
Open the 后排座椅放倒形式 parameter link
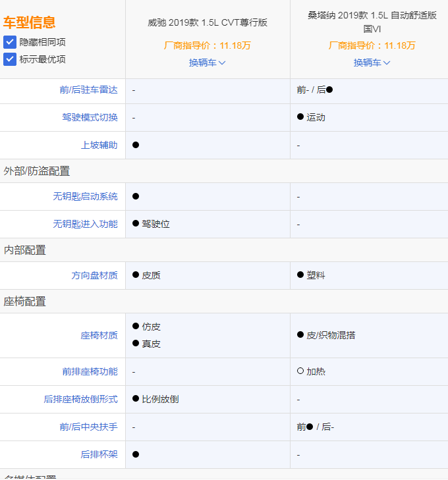(x=80, y=400)
